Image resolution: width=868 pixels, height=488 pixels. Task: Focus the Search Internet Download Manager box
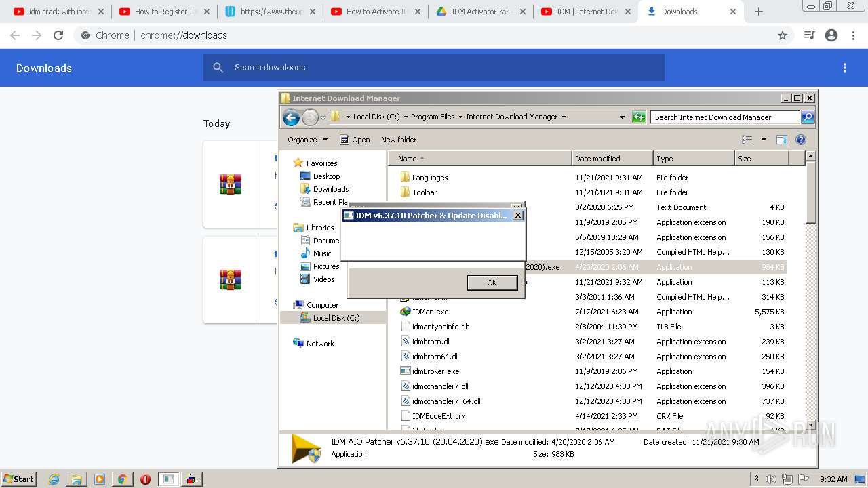(x=725, y=117)
